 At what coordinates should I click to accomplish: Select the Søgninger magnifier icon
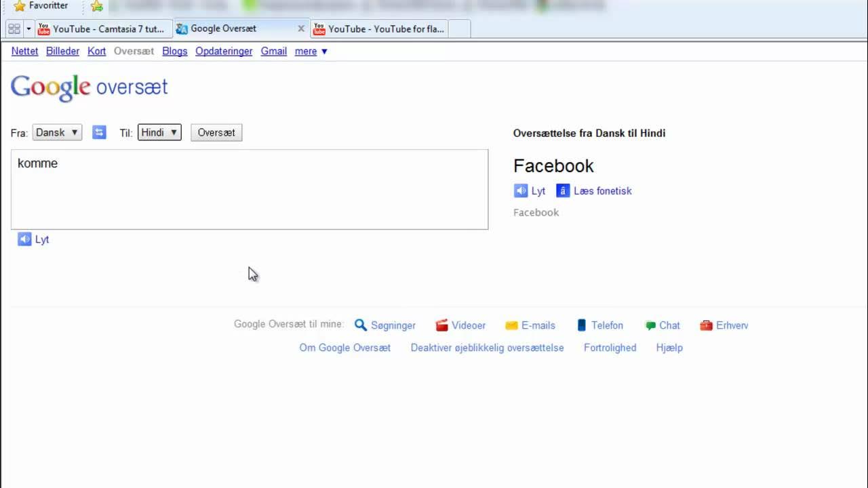click(x=360, y=325)
